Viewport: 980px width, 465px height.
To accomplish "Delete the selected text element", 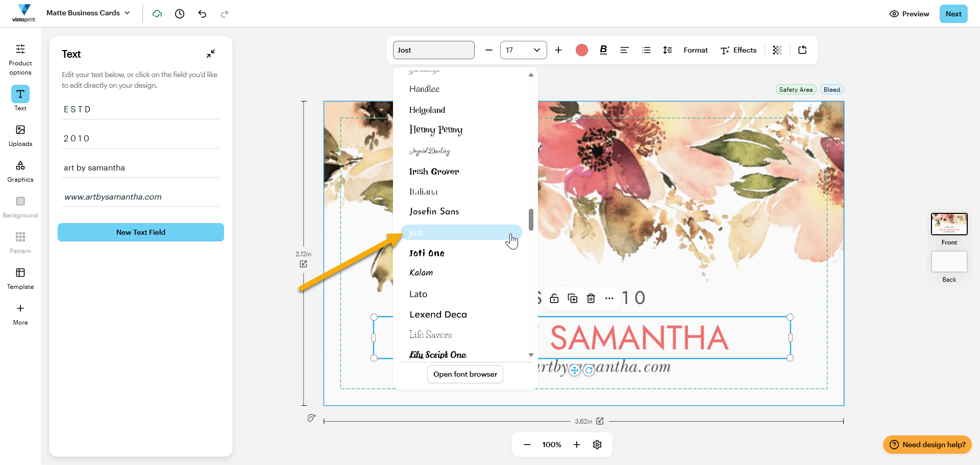I will click(x=591, y=299).
